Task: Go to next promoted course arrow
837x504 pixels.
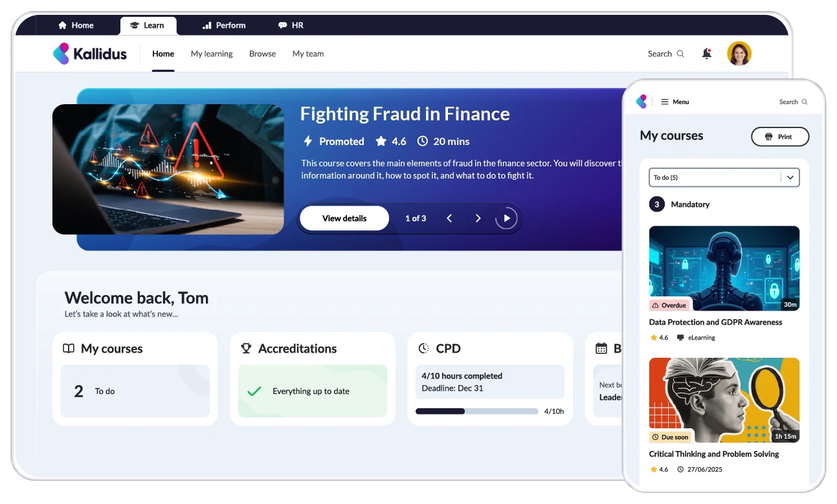Action: coord(478,218)
